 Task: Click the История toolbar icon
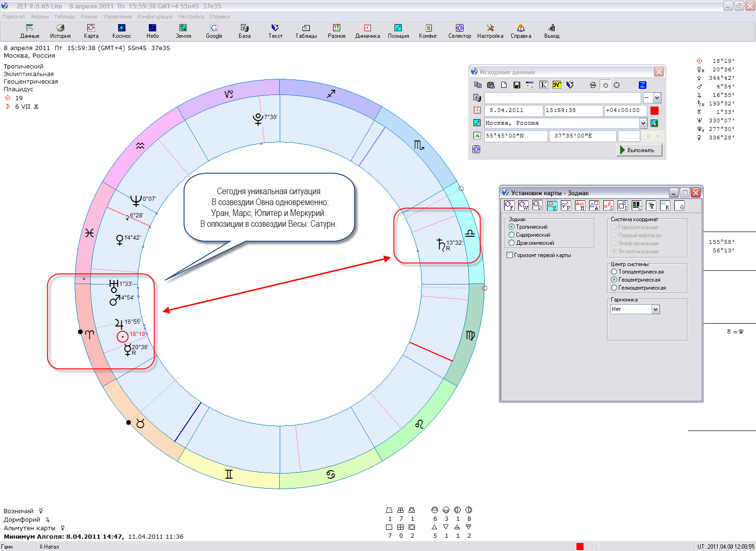[x=60, y=31]
